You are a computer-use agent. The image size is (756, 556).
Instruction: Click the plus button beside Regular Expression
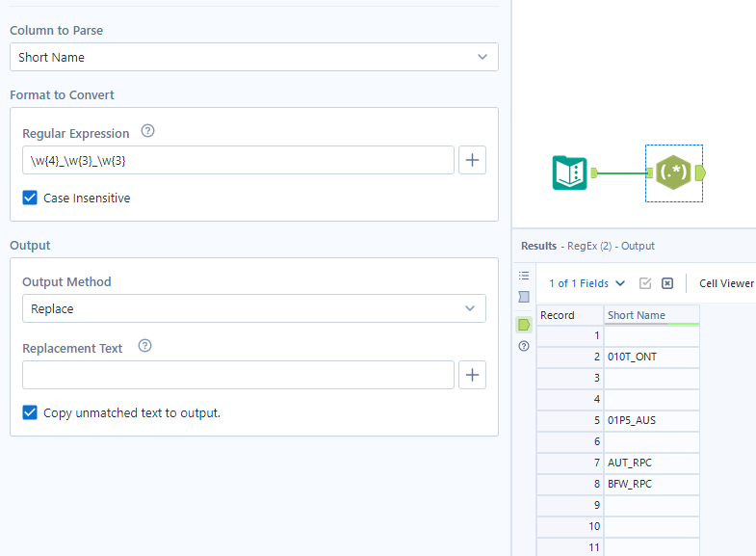472,160
